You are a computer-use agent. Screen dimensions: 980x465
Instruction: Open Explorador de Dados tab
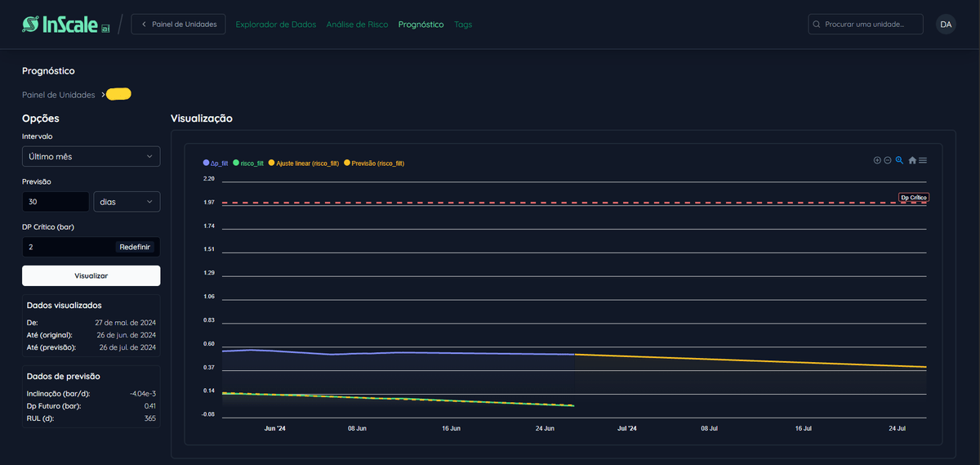(276, 25)
